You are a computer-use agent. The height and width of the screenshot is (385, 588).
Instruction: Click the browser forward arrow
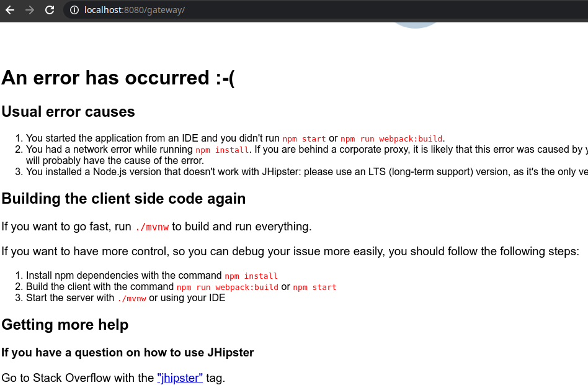pos(30,10)
